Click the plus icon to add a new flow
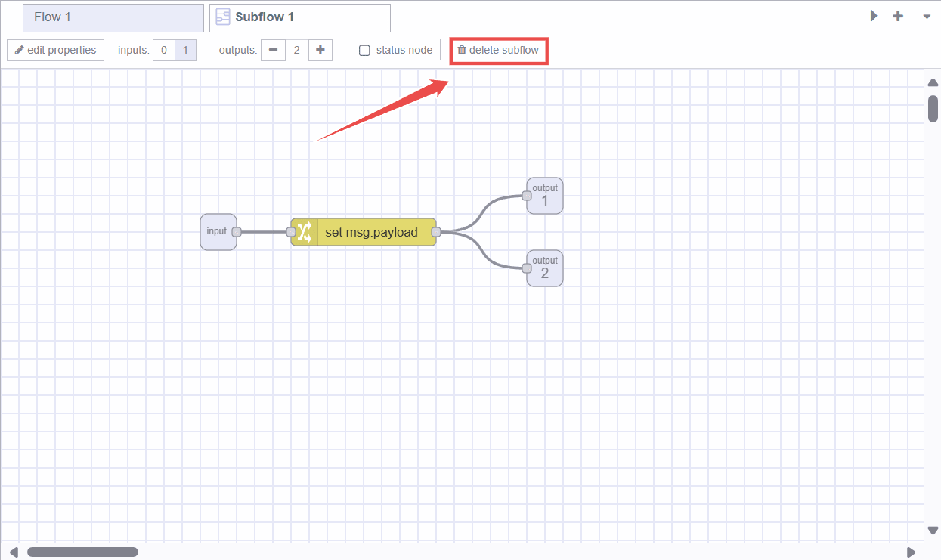Image resolution: width=941 pixels, height=560 pixels. [897, 15]
